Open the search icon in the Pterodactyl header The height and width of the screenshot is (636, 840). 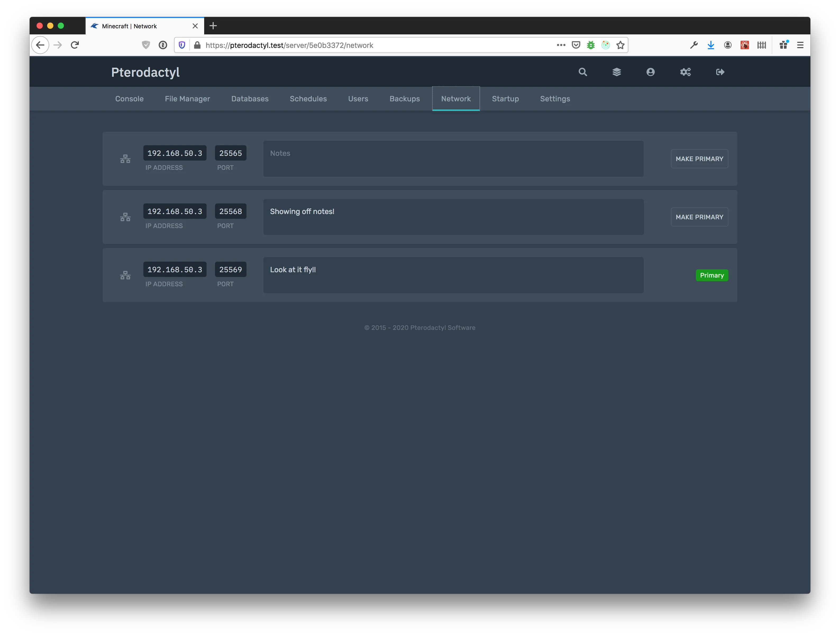(583, 72)
